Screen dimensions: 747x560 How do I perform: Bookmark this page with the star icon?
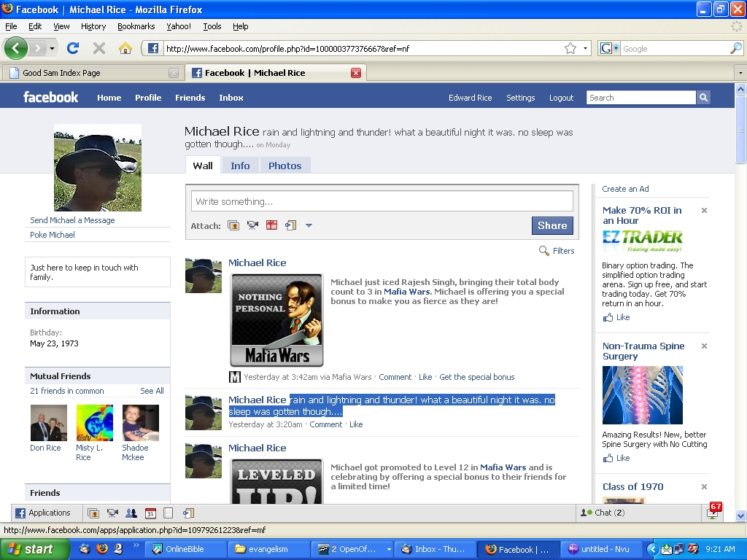[x=570, y=48]
